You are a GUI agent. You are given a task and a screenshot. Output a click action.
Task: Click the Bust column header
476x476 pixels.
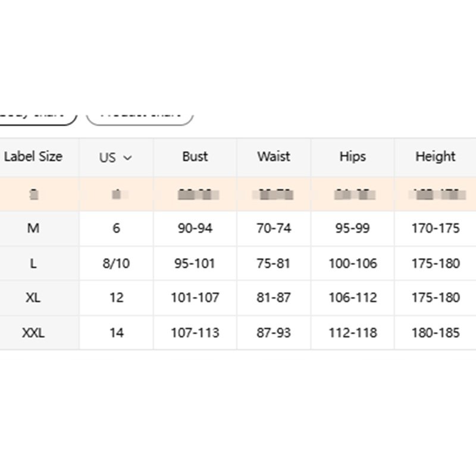(x=195, y=156)
